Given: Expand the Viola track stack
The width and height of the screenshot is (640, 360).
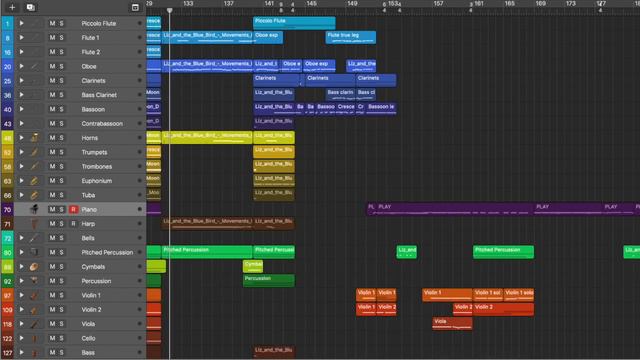Looking at the screenshot, I should (x=21, y=324).
